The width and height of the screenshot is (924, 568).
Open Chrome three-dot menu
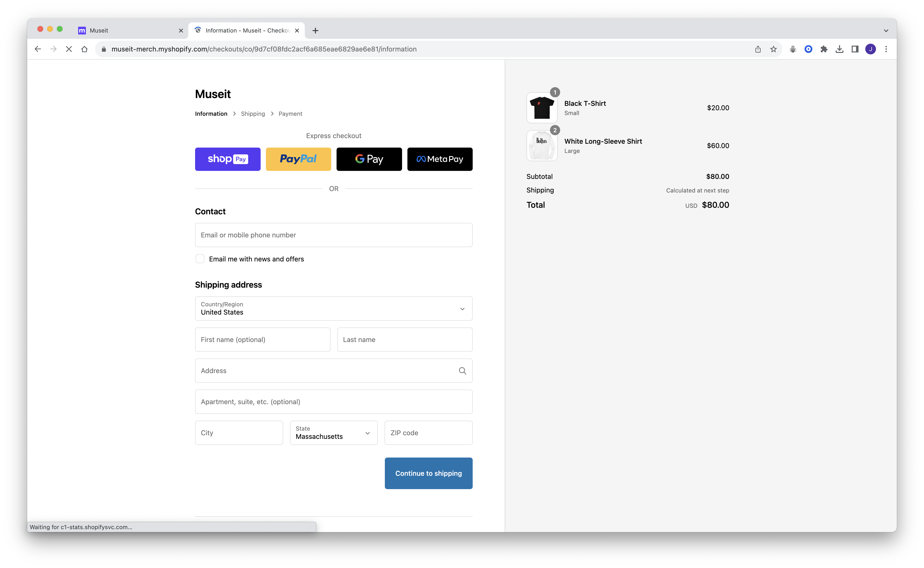[886, 49]
